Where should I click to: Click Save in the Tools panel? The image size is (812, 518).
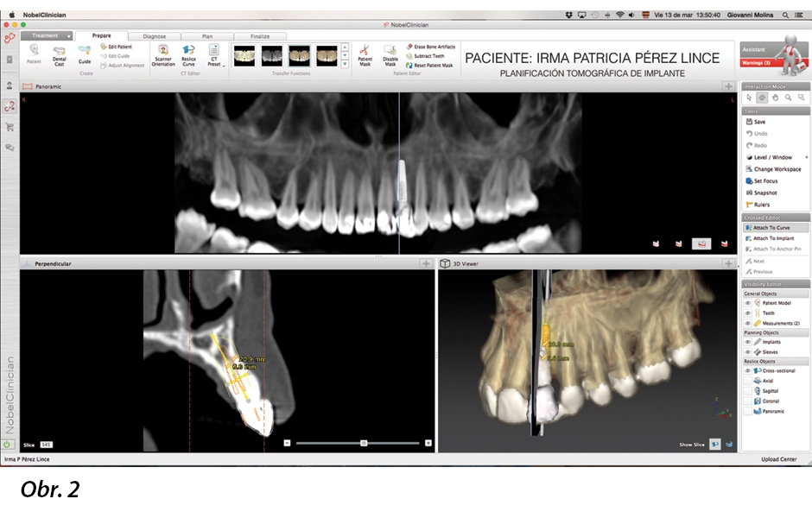pos(756,122)
